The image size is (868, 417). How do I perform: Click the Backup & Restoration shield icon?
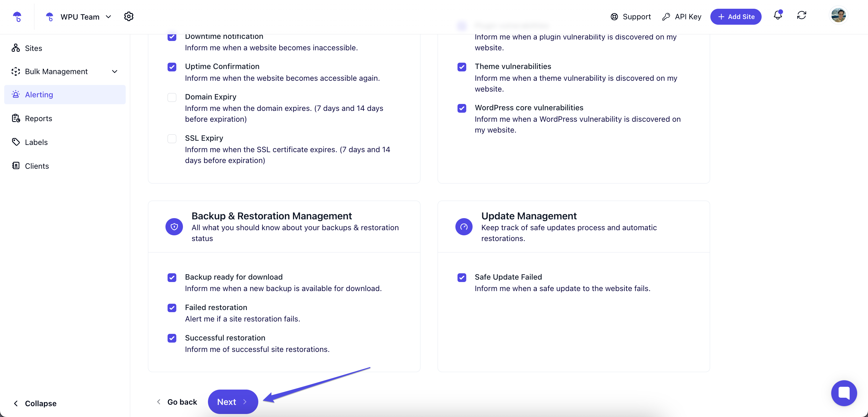[174, 227]
